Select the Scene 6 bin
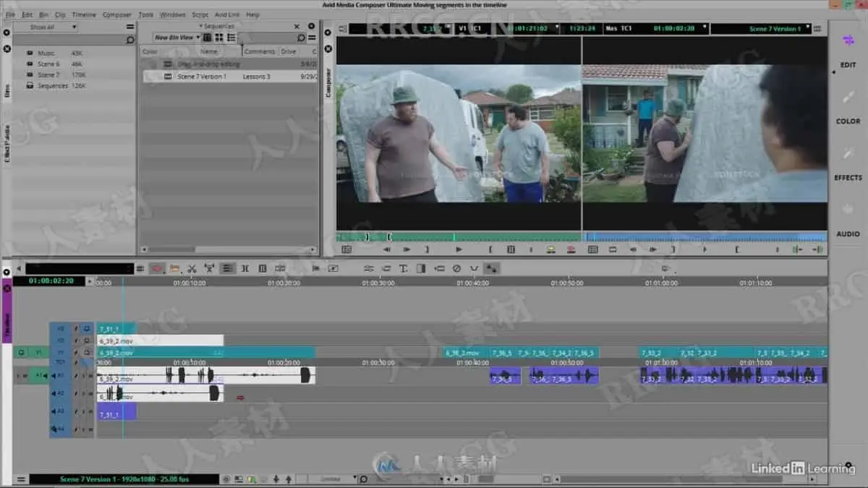868x488 pixels. coord(48,64)
